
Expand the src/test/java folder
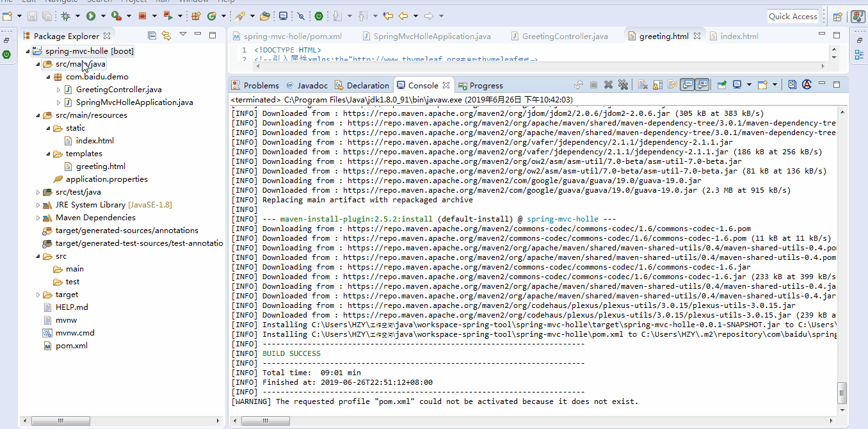(38, 192)
